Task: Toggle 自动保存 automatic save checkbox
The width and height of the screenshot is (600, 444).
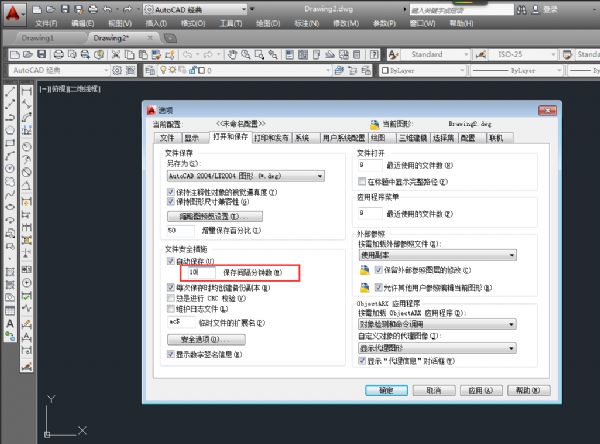Action: [x=171, y=261]
